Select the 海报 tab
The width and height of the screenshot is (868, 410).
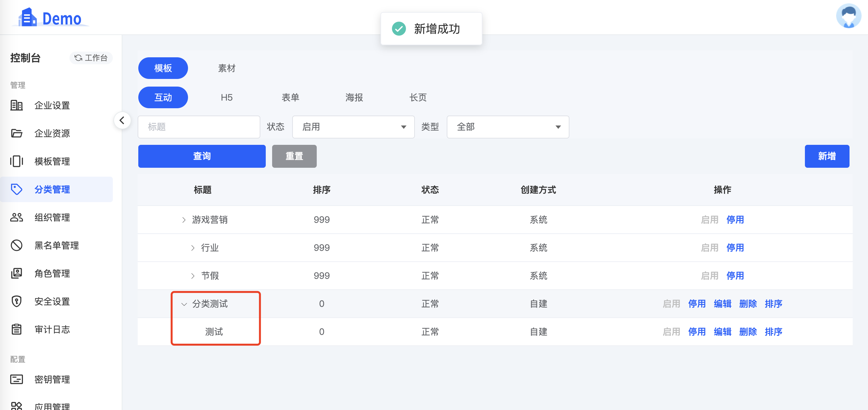click(354, 97)
